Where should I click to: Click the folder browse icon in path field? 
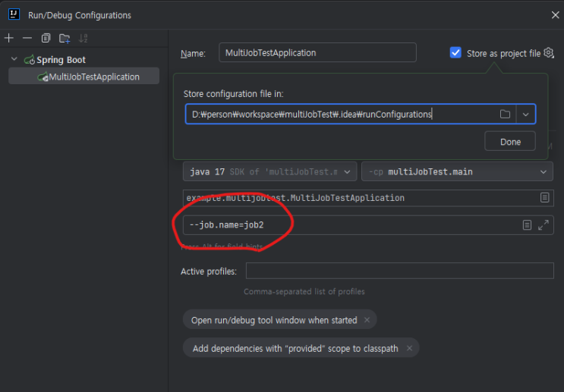coord(505,114)
